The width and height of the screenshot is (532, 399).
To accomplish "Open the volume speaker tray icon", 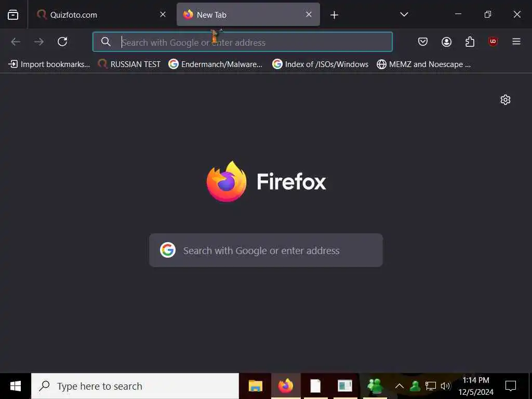I will 445,386.
